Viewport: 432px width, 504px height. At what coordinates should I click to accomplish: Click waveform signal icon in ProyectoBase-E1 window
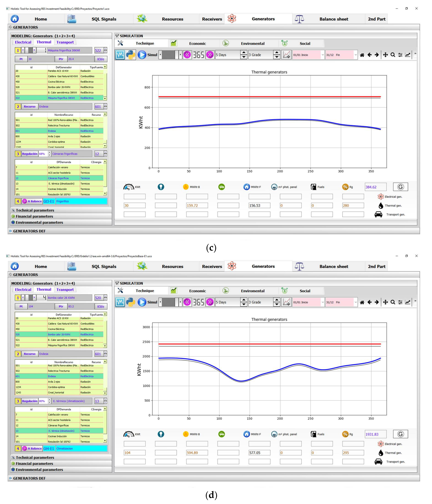[120, 302]
